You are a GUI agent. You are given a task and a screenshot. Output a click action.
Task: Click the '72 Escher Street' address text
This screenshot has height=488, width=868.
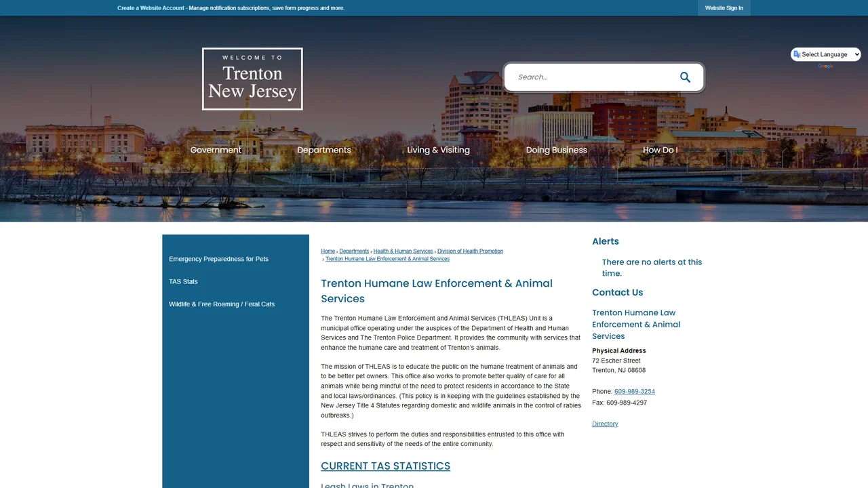[616, 361]
